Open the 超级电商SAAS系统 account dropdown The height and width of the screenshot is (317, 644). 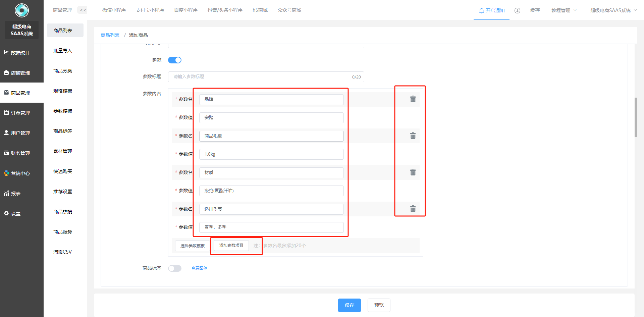tap(613, 10)
